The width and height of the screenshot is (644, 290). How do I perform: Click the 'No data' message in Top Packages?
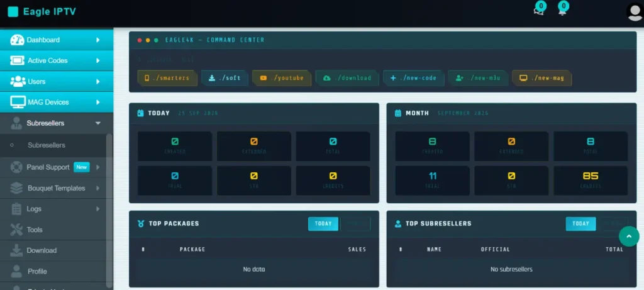pyautogui.click(x=254, y=269)
